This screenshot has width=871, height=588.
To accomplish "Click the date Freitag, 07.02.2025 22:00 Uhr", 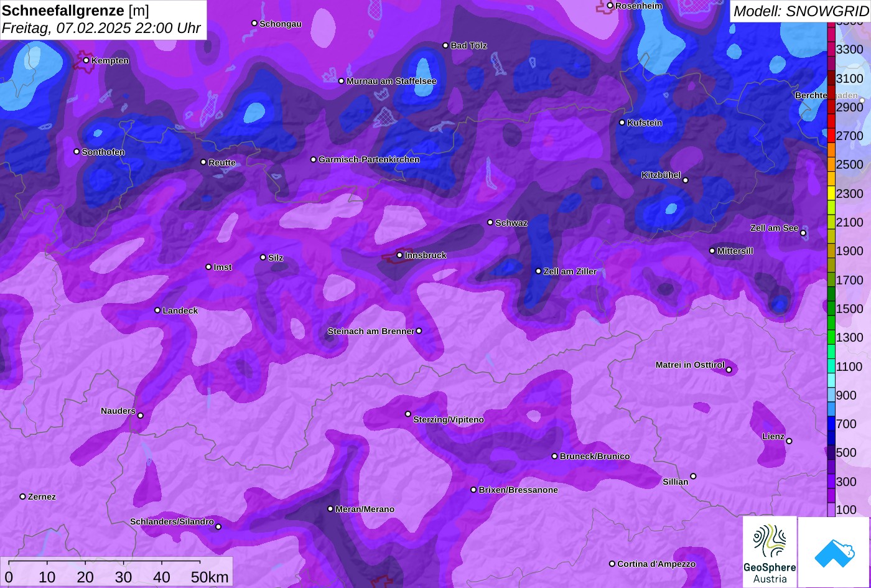I will click(x=101, y=28).
